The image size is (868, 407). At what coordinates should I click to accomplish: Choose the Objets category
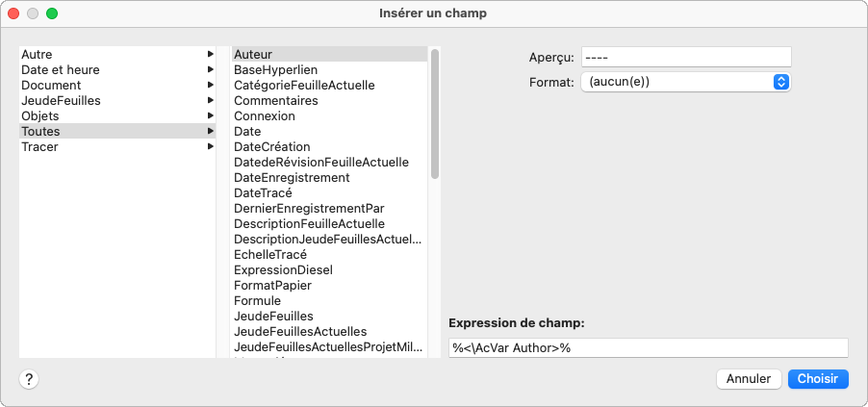40,116
